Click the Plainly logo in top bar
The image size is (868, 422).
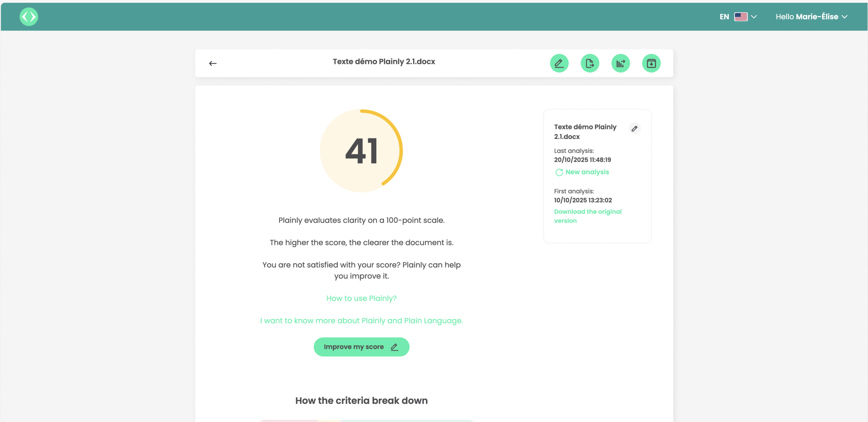pos(29,17)
